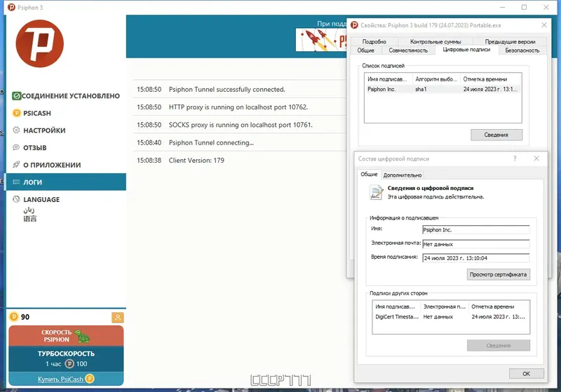
Task: Click the settings gear icon beside НАСТРОЙКИ
Action: 16,130
